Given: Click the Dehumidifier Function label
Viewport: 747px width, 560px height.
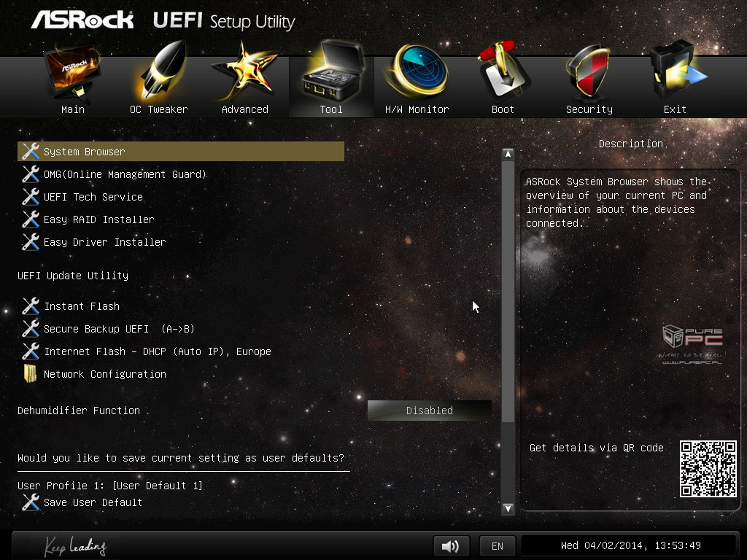Looking at the screenshot, I should click(79, 411).
